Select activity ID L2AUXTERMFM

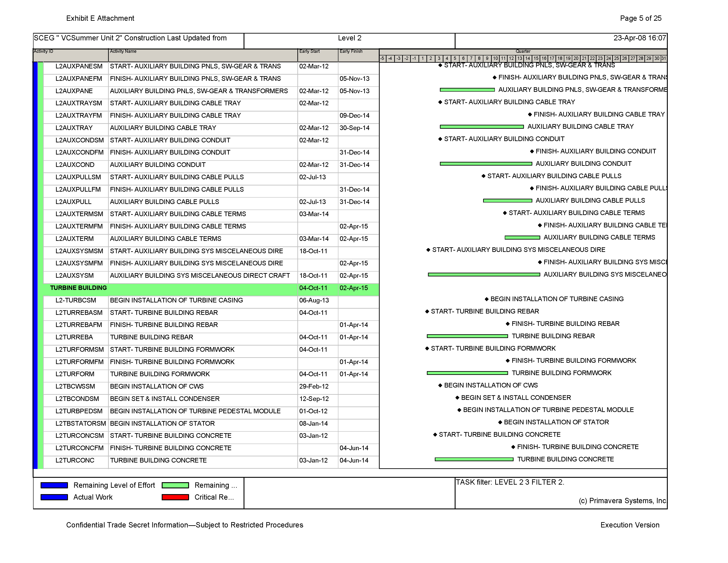tap(79, 227)
